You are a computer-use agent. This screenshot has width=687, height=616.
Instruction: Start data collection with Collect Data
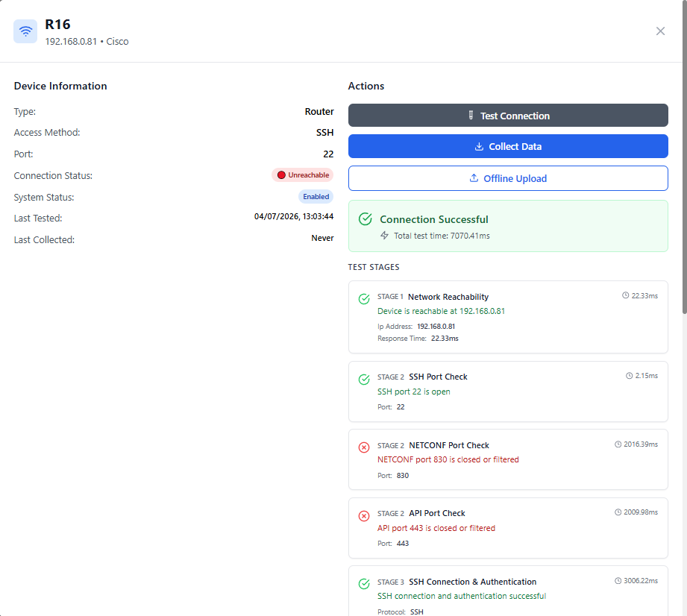(508, 146)
